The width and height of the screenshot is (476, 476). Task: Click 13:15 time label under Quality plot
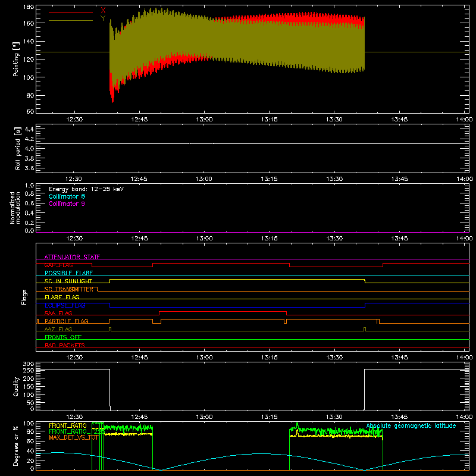click(270, 417)
